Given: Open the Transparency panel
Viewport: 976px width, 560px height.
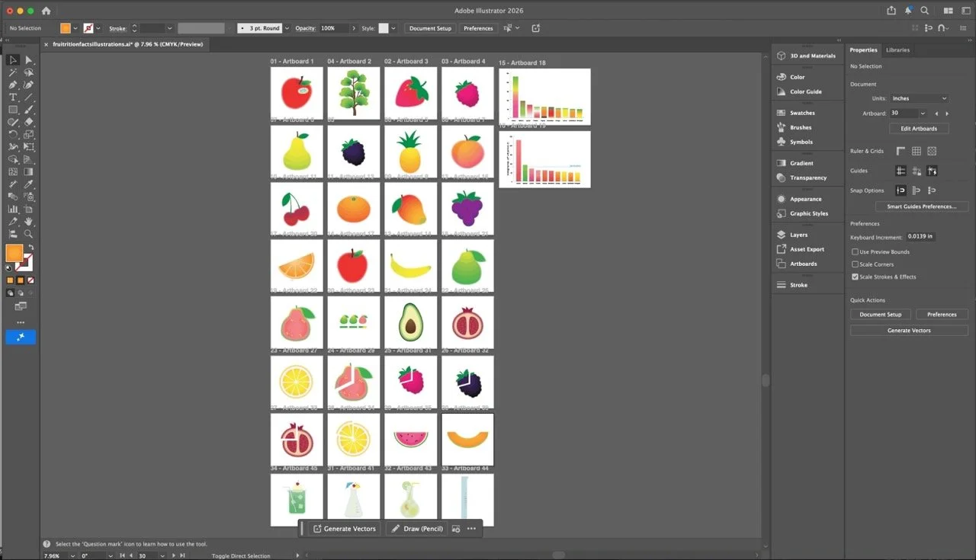Looking at the screenshot, I should [801, 178].
